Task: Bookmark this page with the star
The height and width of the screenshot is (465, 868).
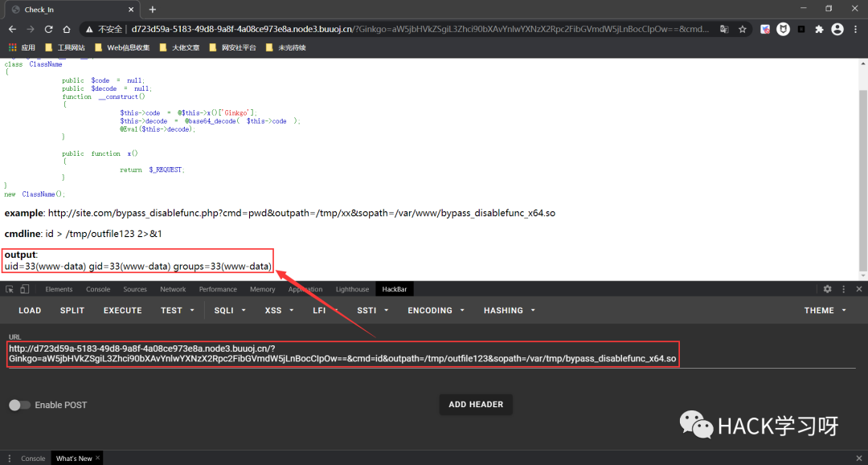Action: pyautogui.click(x=743, y=29)
